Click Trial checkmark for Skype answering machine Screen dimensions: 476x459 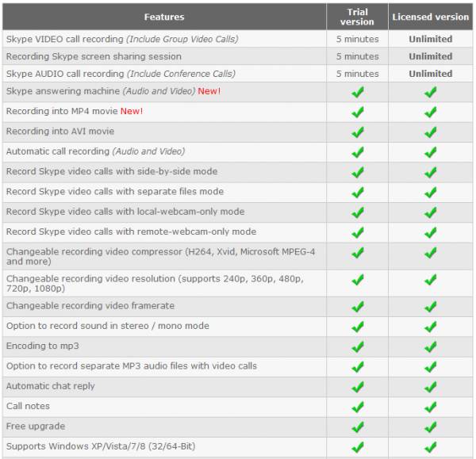point(358,92)
